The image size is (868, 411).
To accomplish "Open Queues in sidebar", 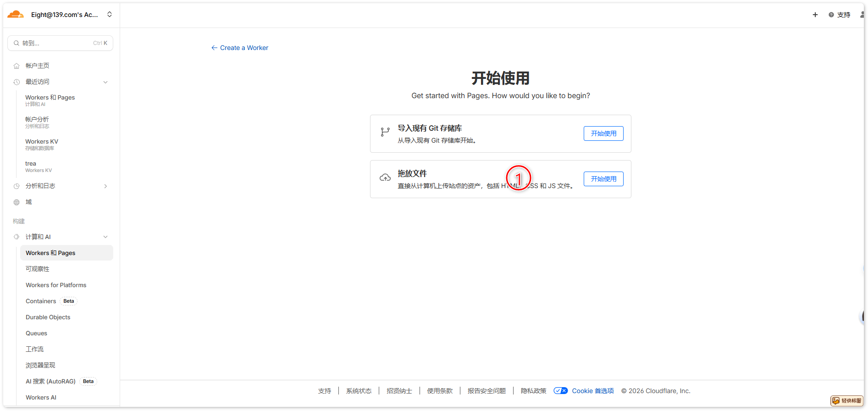I will click(37, 333).
